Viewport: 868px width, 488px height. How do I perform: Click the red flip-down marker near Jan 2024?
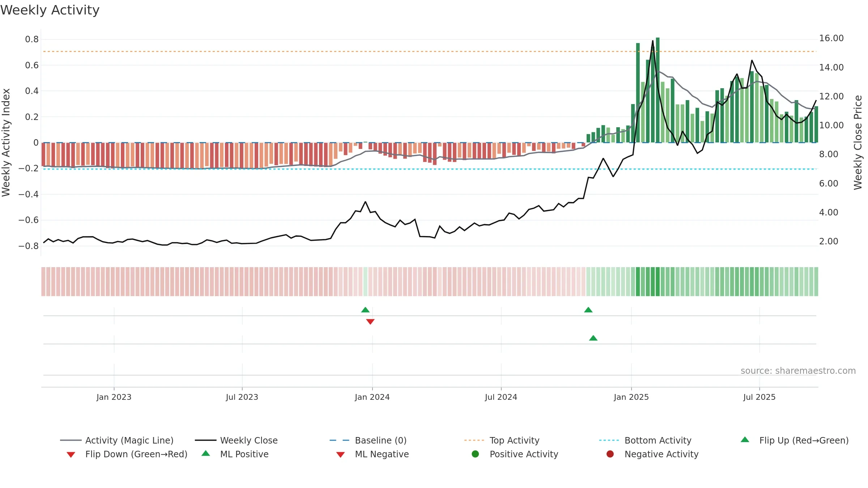pos(370,322)
